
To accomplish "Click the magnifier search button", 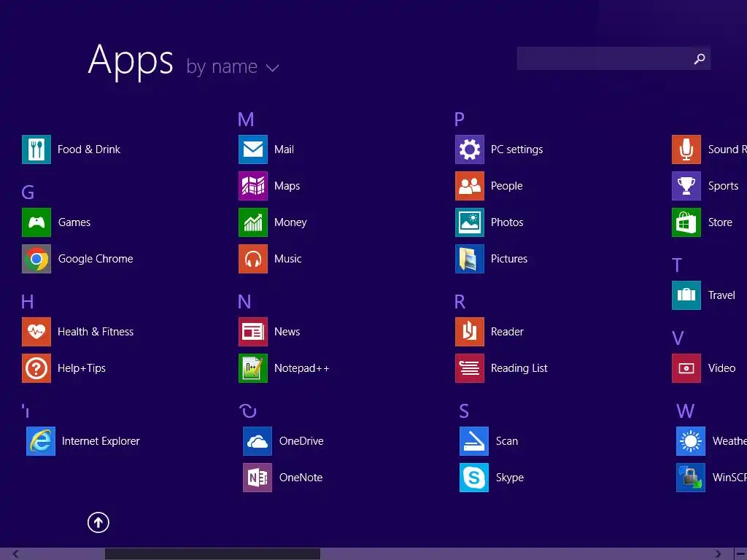I will coord(700,58).
